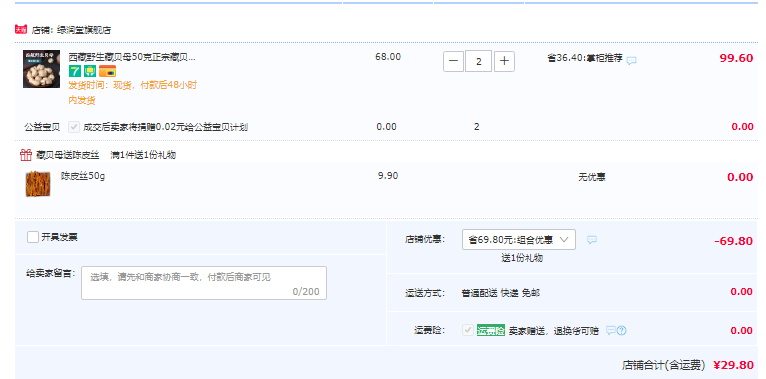Click the unit price 68.00

[388, 57]
